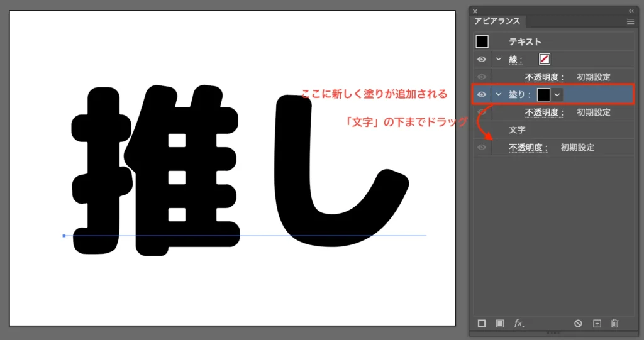Open 不透明度 link below 文字 row

point(528,148)
